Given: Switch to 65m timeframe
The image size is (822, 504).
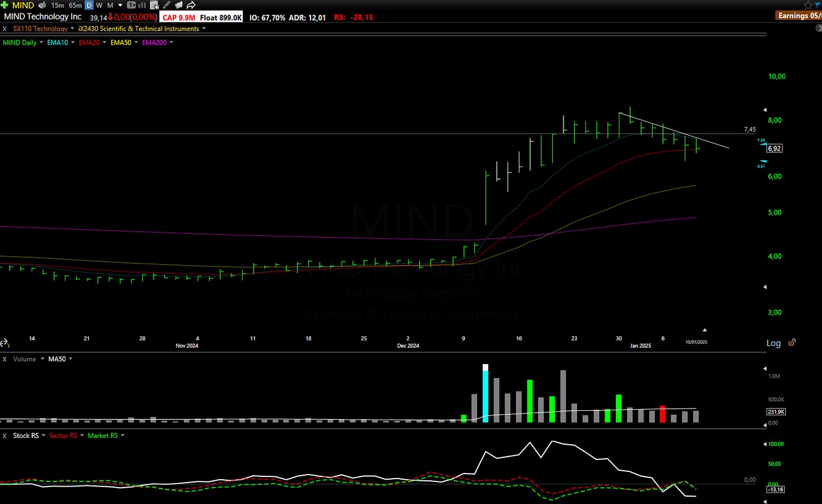Looking at the screenshot, I should coord(75,5).
